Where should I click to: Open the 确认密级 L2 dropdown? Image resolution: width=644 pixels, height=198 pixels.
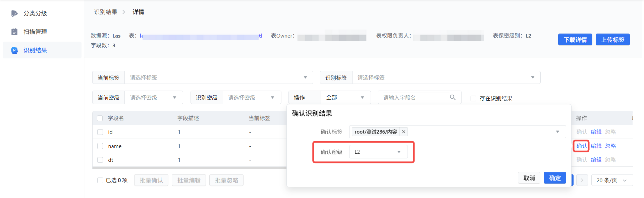[x=378, y=152]
